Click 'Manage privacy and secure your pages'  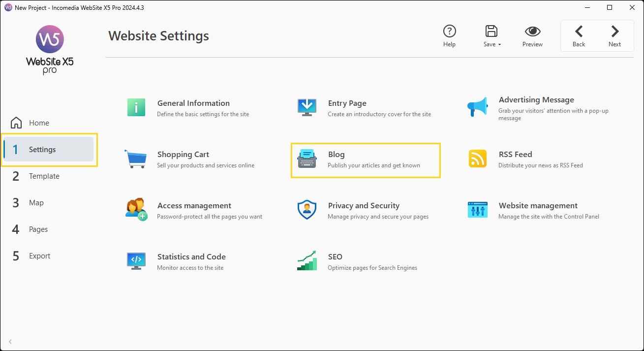click(x=378, y=217)
